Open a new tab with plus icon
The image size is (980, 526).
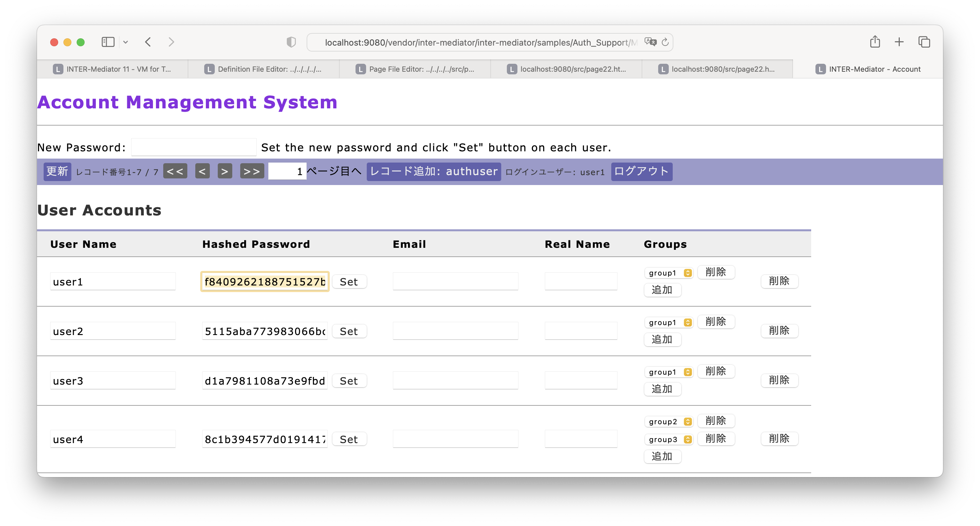point(899,42)
